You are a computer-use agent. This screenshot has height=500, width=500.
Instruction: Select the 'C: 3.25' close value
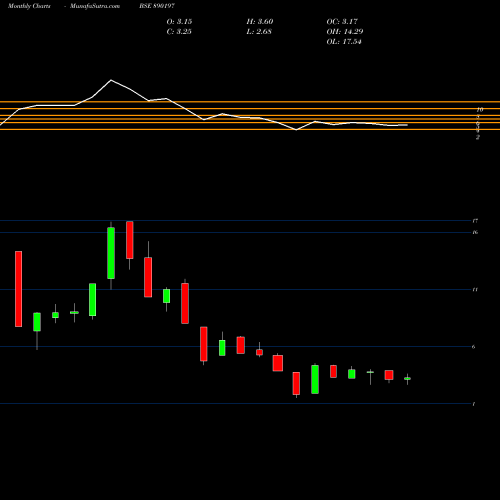point(179,32)
